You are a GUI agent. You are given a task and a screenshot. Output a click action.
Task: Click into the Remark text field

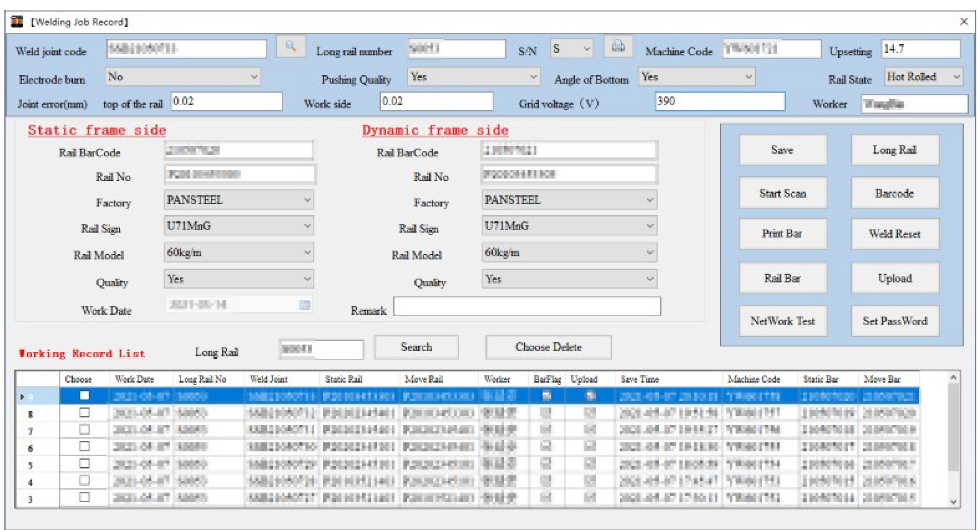pyautogui.click(x=526, y=307)
